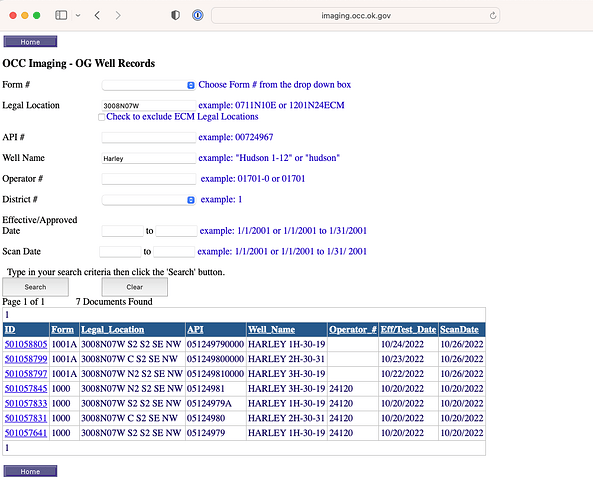Check the exclude ECM Legal Locations box
The width and height of the screenshot is (593, 500).
click(101, 117)
